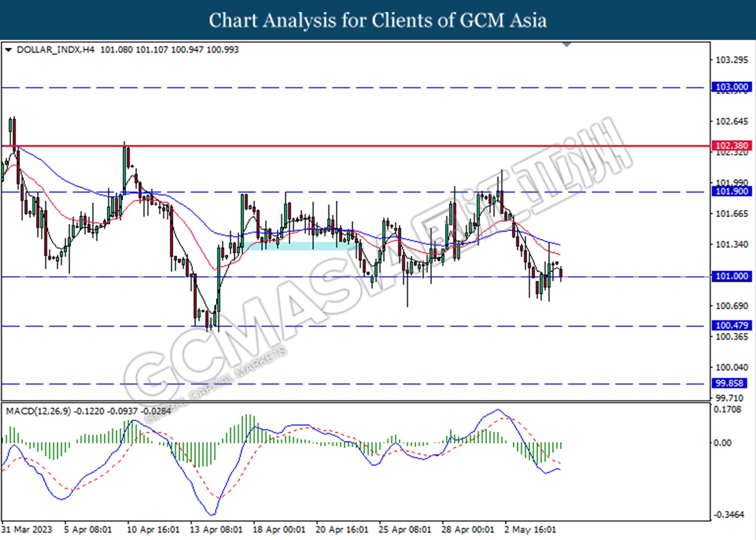Select the 103.000 price level label
The width and height of the screenshot is (756, 540).
click(732, 87)
